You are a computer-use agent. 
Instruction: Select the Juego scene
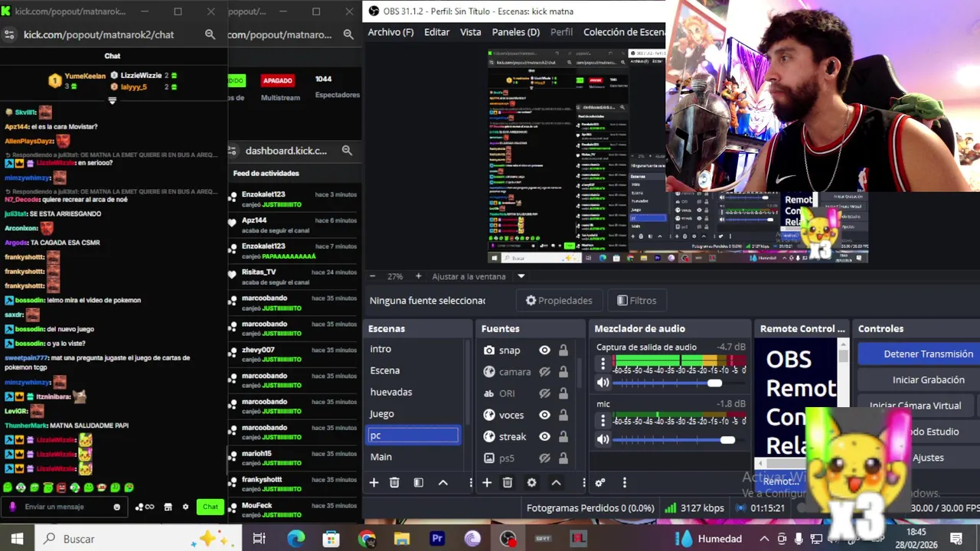click(413, 414)
